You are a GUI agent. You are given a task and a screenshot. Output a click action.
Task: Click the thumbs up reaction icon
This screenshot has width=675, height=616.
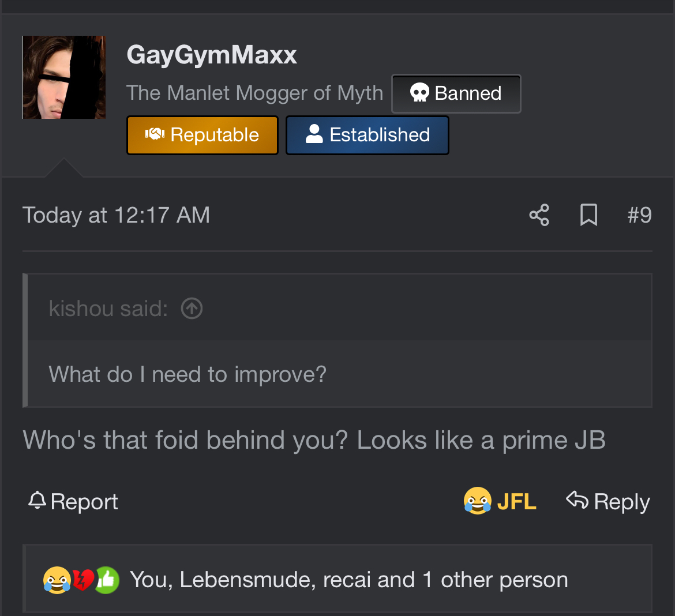coord(107,580)
